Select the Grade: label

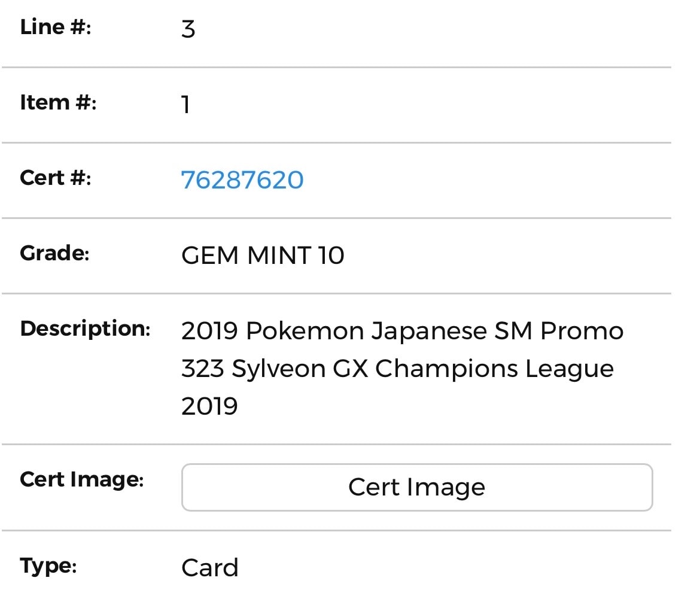55,253
